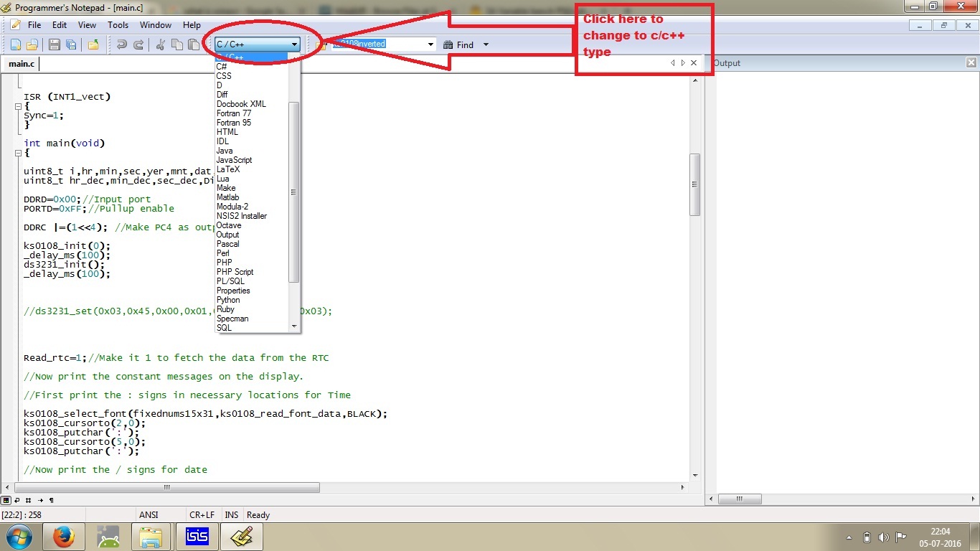Open the File menu
980x551 pixels.
[x=34, y=24]
